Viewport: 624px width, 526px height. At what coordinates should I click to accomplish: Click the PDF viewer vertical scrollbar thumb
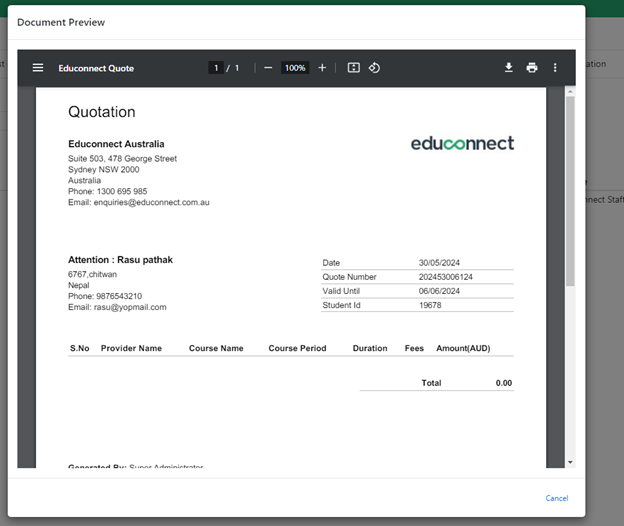570,190
